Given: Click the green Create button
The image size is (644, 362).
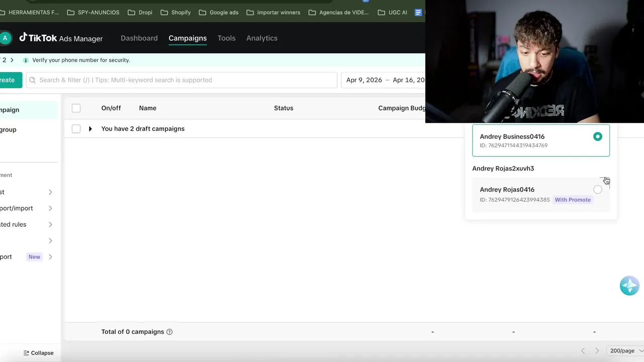Looking at the screenshot, I should (x=11, y=80).
